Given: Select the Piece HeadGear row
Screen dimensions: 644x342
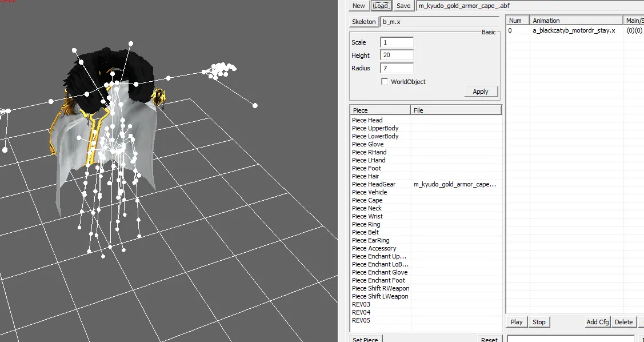Looking at the screenshot, I should click(x=426, y=184).
